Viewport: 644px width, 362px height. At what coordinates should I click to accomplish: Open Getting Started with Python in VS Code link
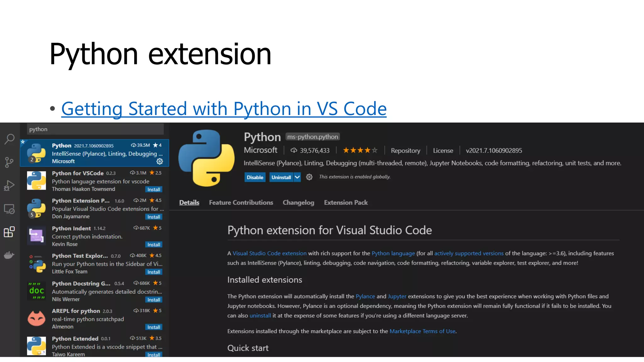[224, 109]
